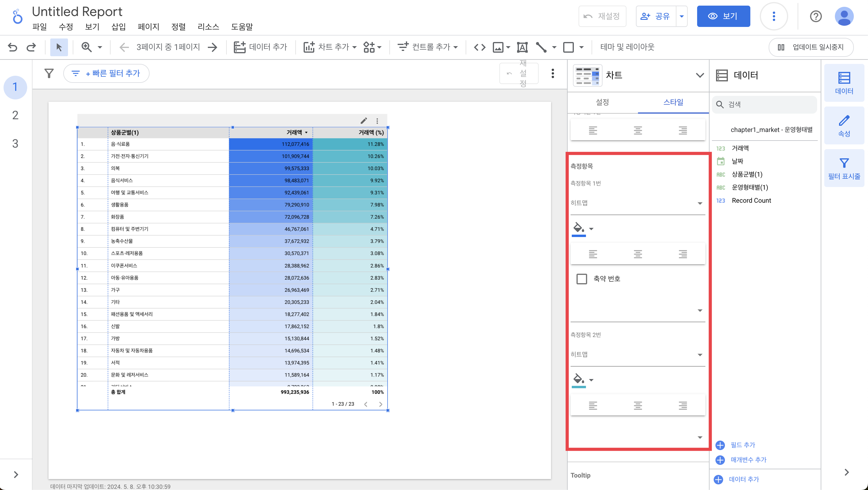868x490 pixels.
Task: Open the share button dropdown arrow
Action: 682,16
